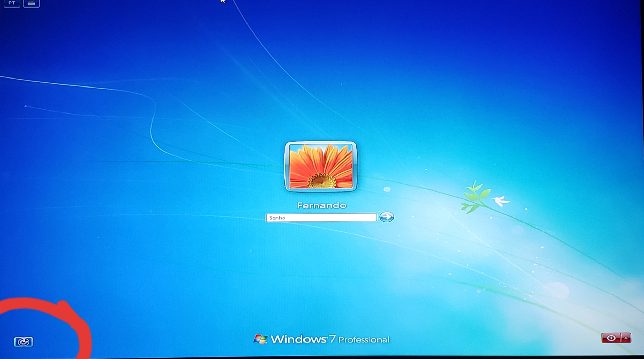
Task: Show power menu next to the shut down button
Action: [x=626, y=338]
